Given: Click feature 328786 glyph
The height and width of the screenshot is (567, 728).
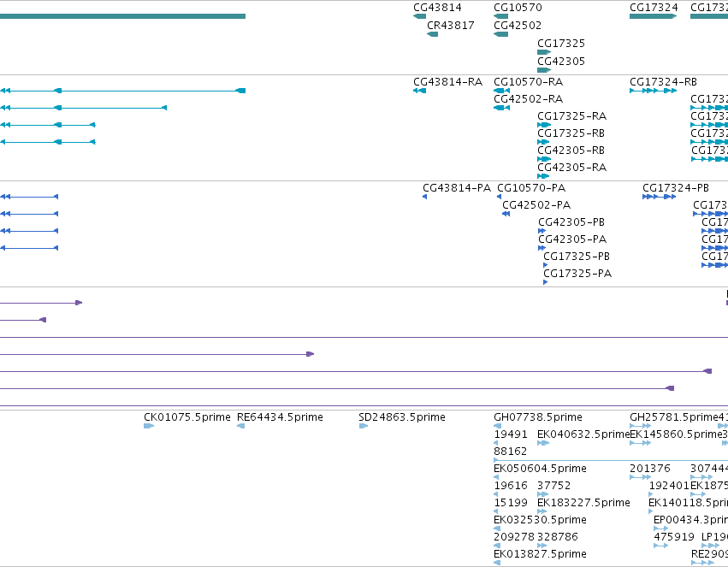Looking at the screenshot, I should click(542, 546).
